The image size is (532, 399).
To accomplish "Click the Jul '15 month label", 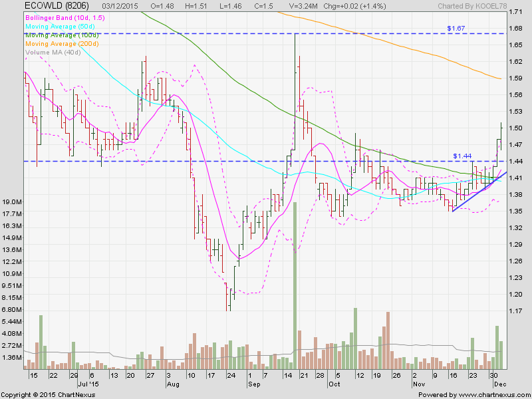I will click(88, 384).
